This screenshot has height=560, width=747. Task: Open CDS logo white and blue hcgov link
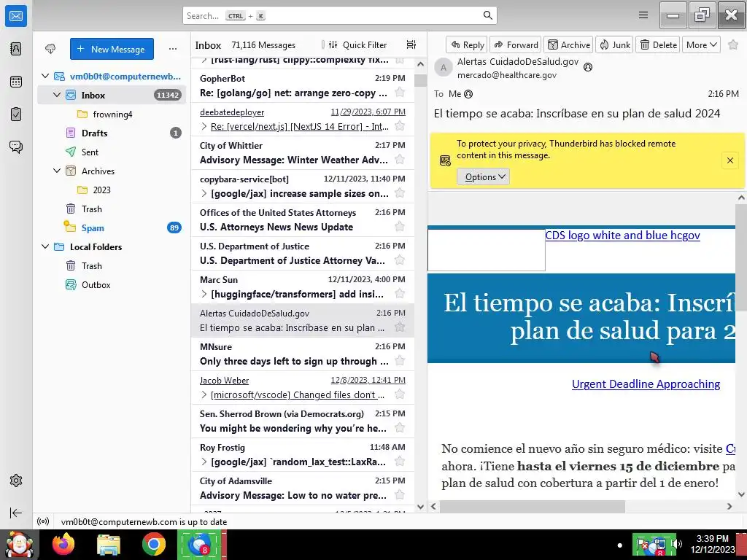pos(622,236)
